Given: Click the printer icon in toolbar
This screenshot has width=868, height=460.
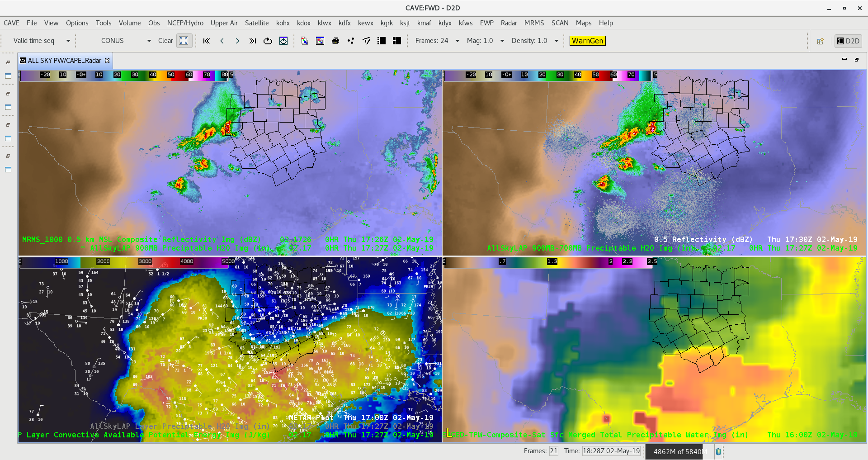Looking at the screenshot, I should [x=335, y=41].
